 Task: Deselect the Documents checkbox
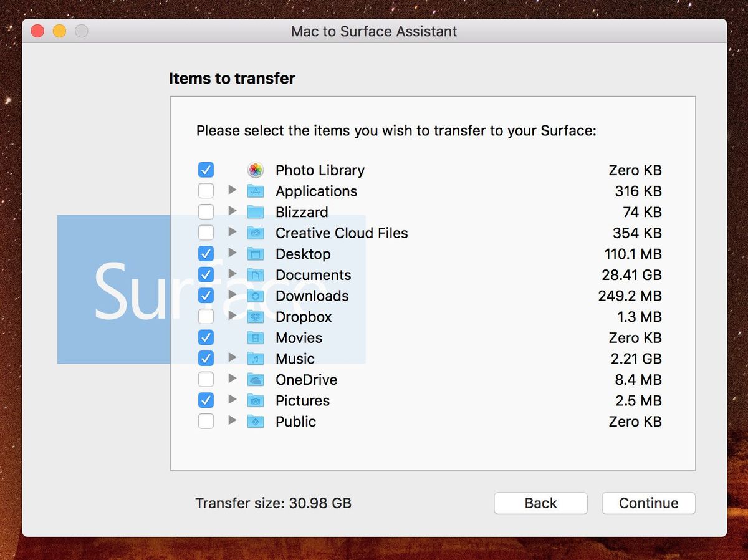pyautogui.click(x=206, y=275)
